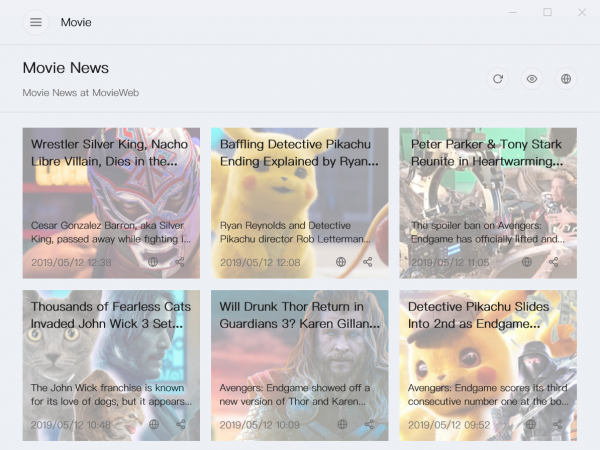Open Will Drunk Thor Return article in browser
Image resolution: width=600 pixels, height=450 pixels.
click(342, 424)
